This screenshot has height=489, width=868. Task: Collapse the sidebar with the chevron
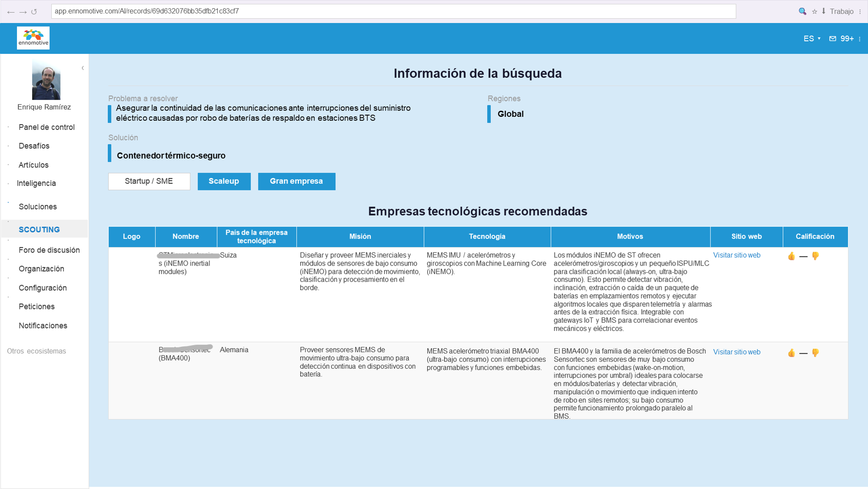(x=83, y=68)
